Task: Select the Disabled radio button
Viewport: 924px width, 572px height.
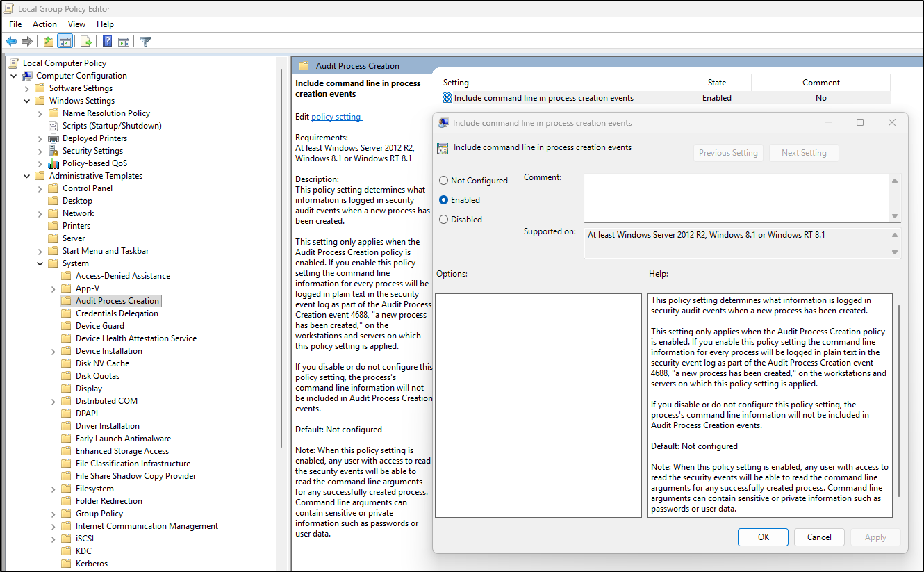Action: tap(443, 220)
